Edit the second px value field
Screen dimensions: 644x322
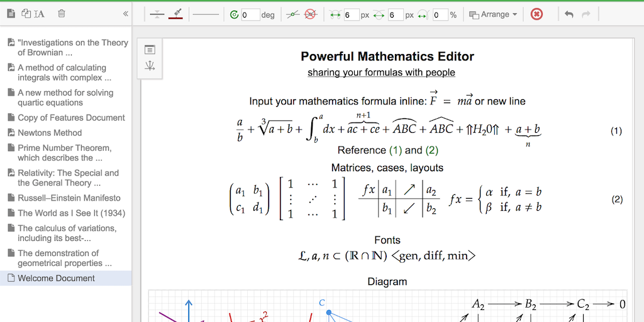[396, 15]
